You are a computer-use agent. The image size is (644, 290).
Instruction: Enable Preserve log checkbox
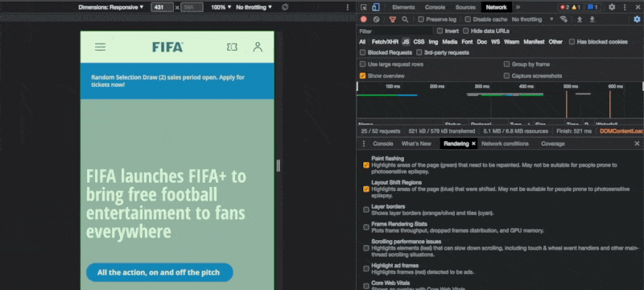tap(420, 19)
